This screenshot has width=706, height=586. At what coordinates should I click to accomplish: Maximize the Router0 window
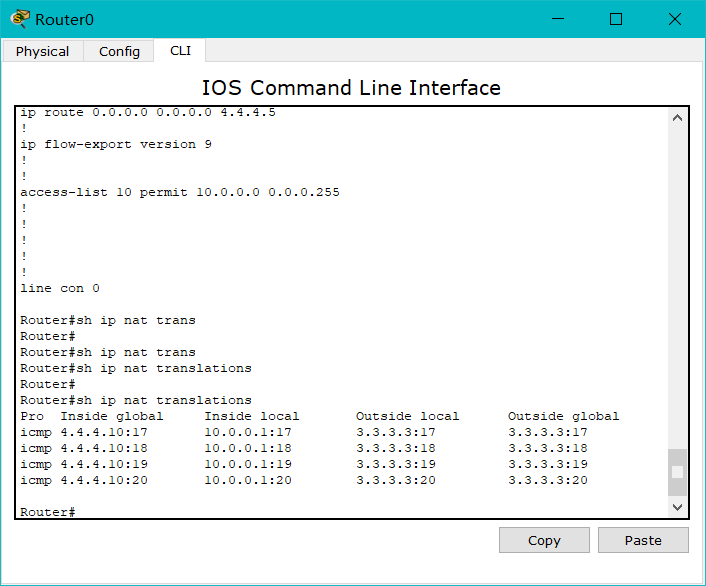coord(616,19)
